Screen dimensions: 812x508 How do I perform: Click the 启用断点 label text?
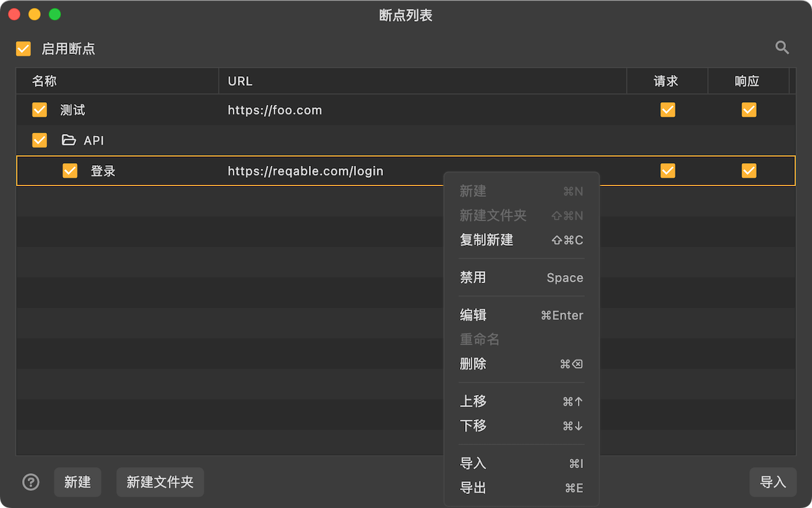tap(69, 49)
